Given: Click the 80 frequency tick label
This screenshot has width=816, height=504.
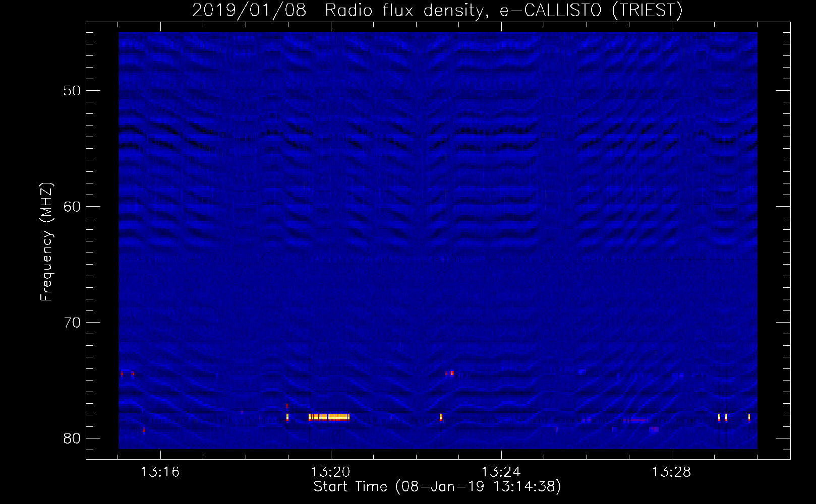Looking at the screenshot, I should coord(73,438).
